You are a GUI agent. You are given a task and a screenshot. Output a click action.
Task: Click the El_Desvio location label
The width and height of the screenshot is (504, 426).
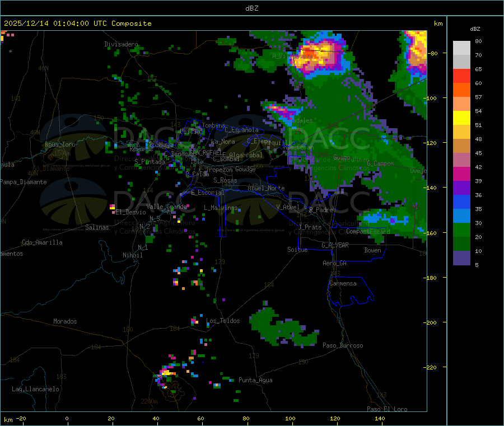click(x=130, y=212)
